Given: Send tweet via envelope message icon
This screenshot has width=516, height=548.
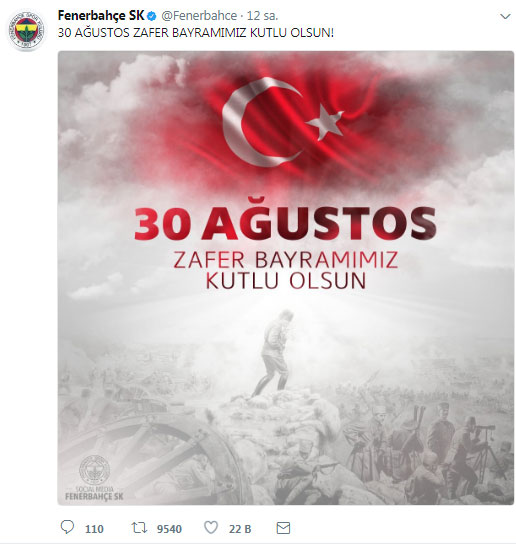Looking at the screenshot, I should 283,528.
